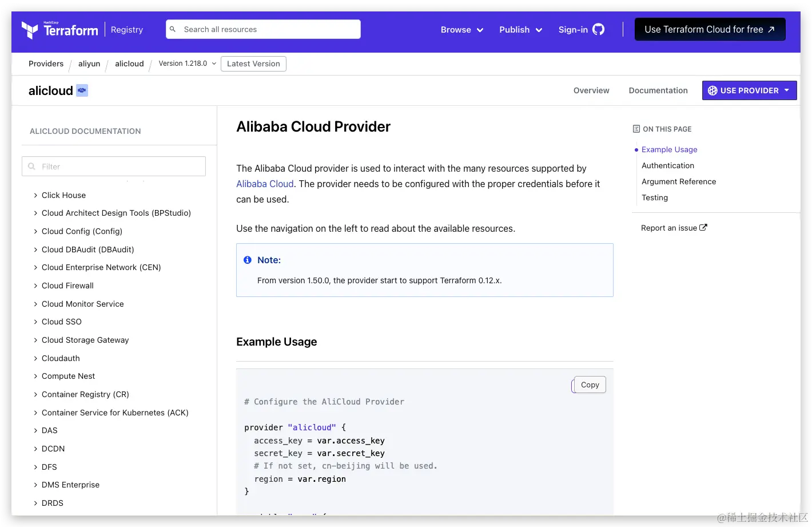Click the GitHub icon beside Sign-in
The height and width of the screenshot is (527, 812).
coord(598,29)
